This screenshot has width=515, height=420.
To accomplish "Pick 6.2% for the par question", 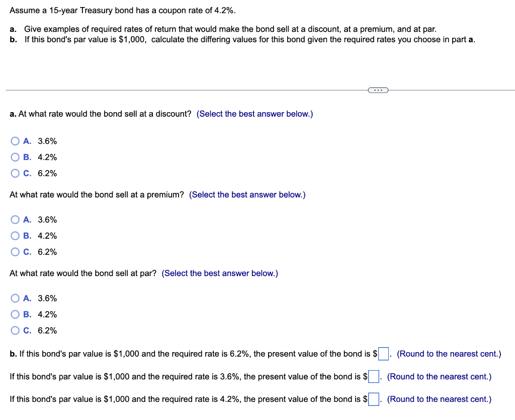I will tap(15, 330).
